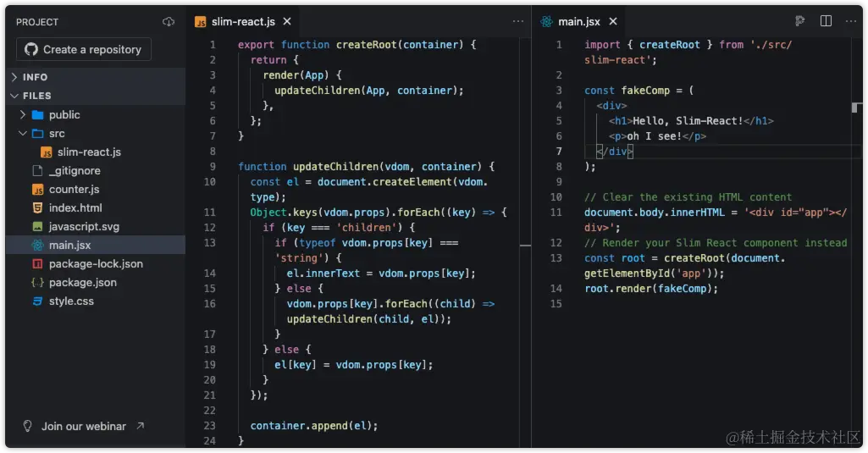Click the HTML icon next to index.html
Screen dimensions: 868x453
(37, 208)
